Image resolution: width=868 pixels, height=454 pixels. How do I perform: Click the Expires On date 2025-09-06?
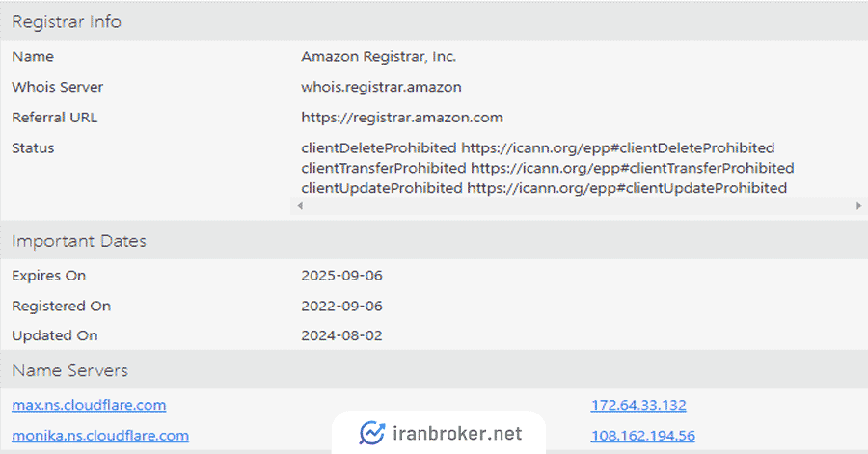341,276
